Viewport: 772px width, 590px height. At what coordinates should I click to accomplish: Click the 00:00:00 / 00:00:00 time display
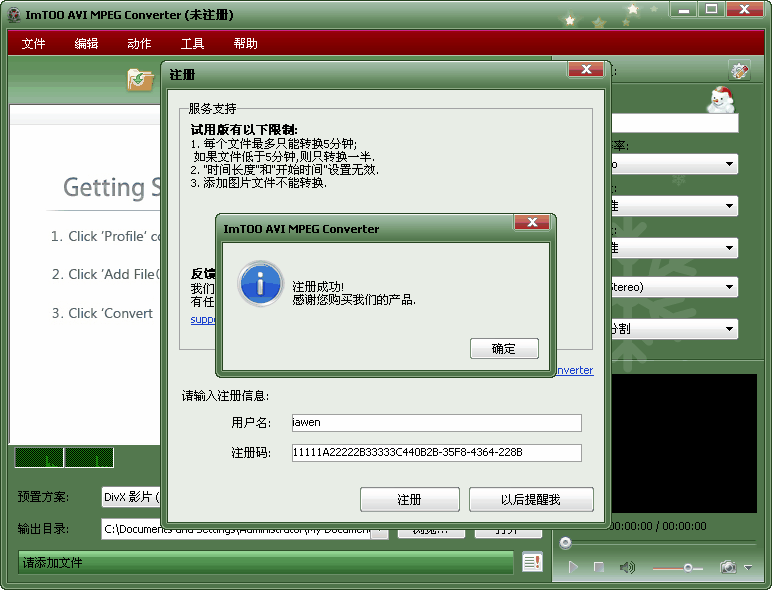pos(657,526)
